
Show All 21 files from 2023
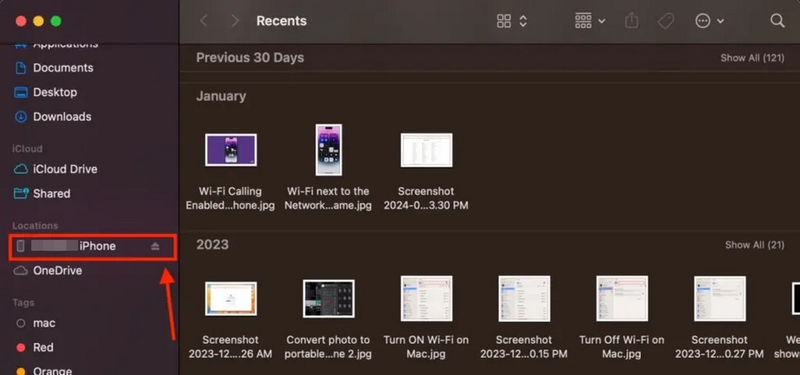(754, 245)
